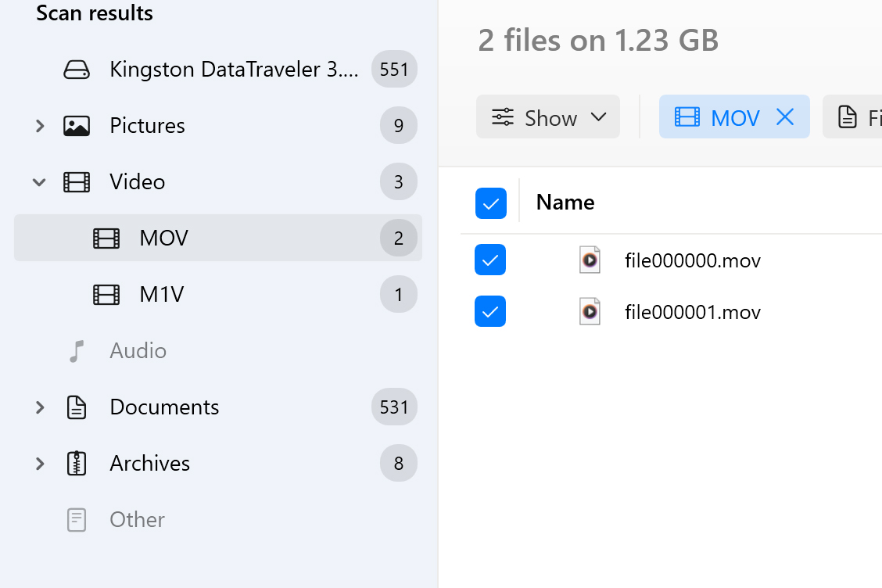Uncheck the file000001.mov checkbox
Viewport: 882px width, 588px height.
(x=490, y=312)
